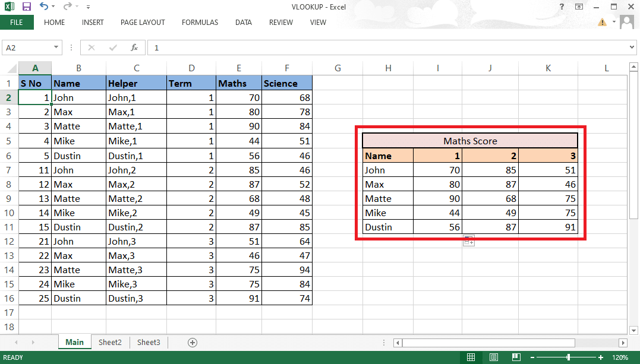640x364 pixels.
Task: Click the Cancel X in formula bar
Action: point(92,48)
